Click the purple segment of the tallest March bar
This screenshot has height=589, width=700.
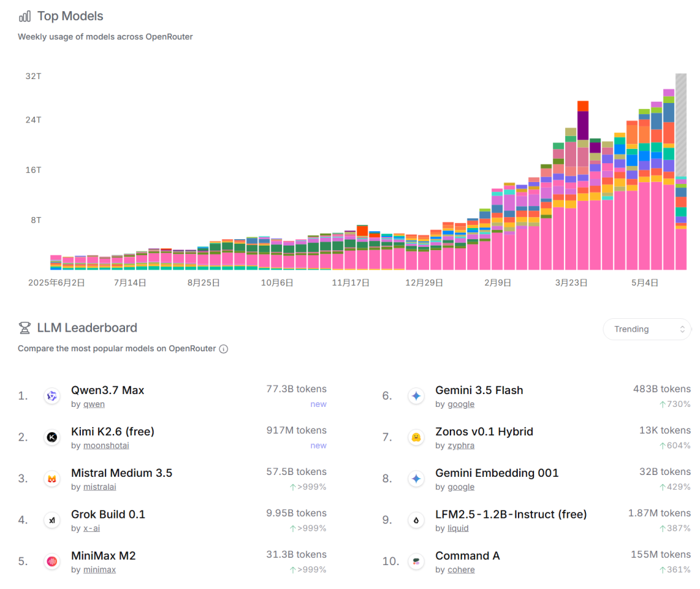[583, 126]
